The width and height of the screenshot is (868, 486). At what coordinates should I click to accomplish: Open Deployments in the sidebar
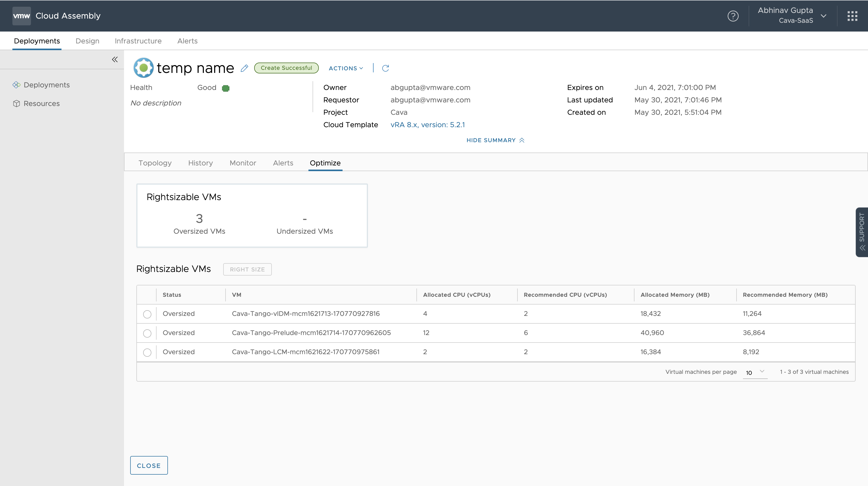coord(47,85)
